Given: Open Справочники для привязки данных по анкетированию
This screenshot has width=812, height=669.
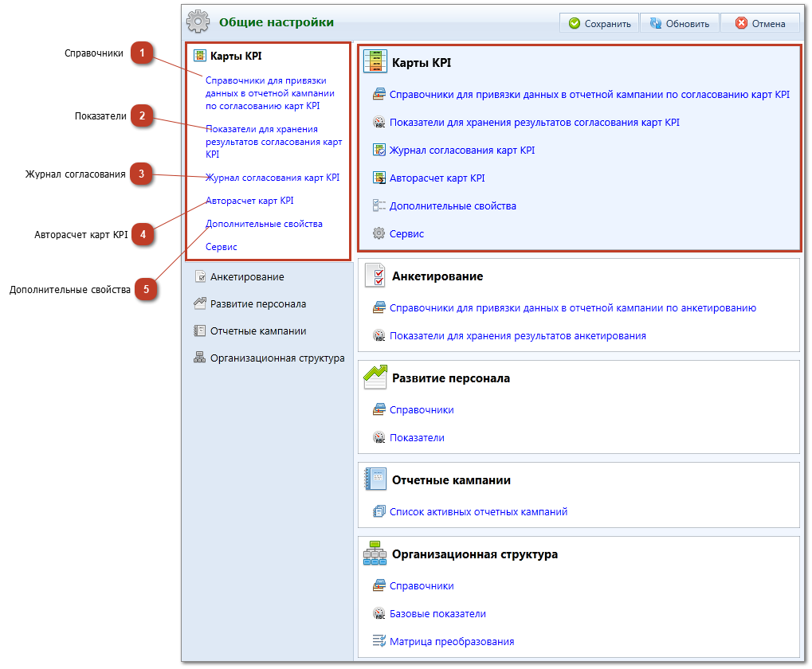Looking at the screenshot, I should (x=573, y=308).
